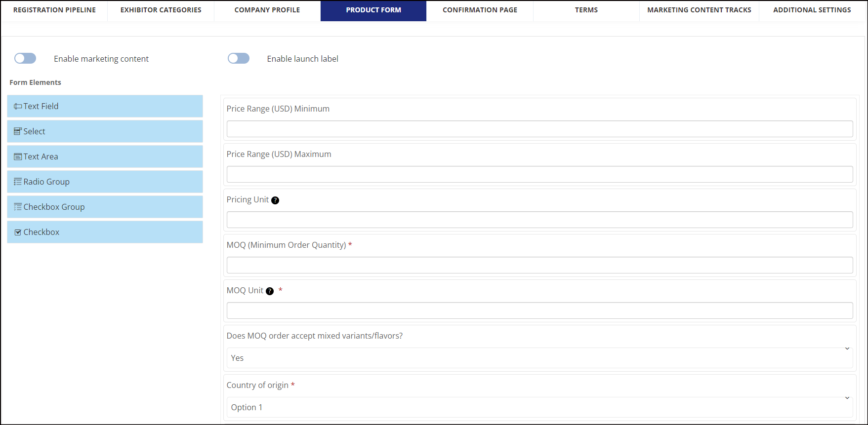Go to Company Profile tab
Image resolution: width=868 pixels, height=425 pixels.
[267, 10]
